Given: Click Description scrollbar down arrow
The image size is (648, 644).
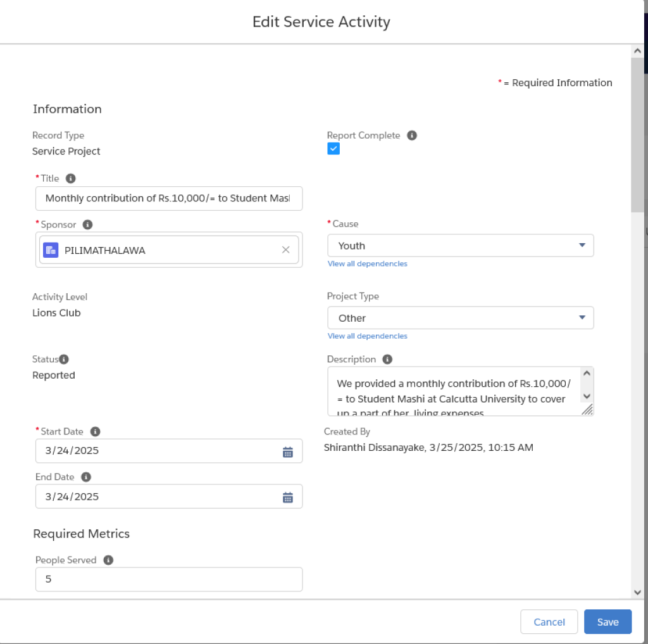Looking at the screenshot, I should 587,396.
